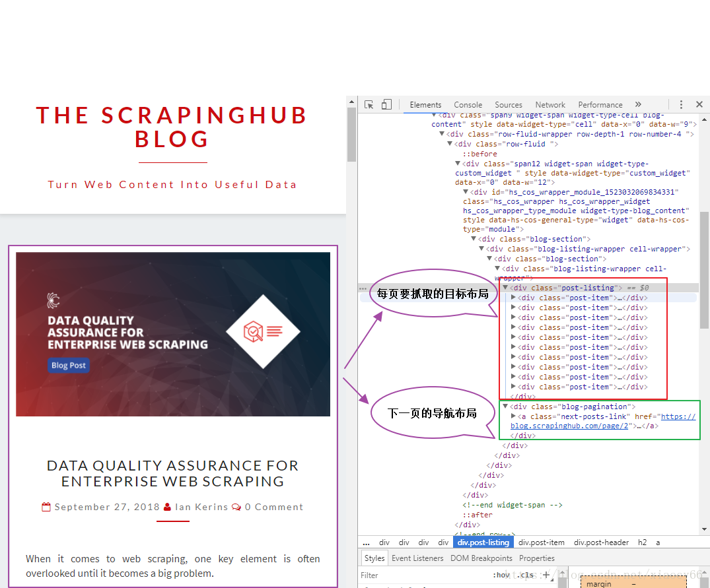The image size is (710, 588).
Task: Click the spider logo on the blog banner image
Action: point(53,300)
